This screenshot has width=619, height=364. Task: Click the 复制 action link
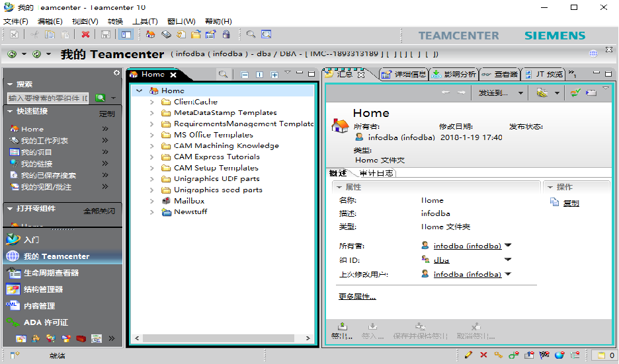[571, 203]
